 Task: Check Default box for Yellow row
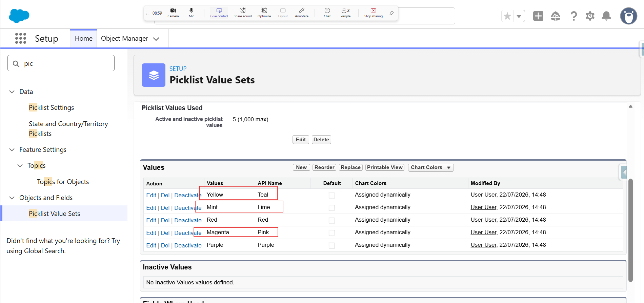(x=332, y=195)
